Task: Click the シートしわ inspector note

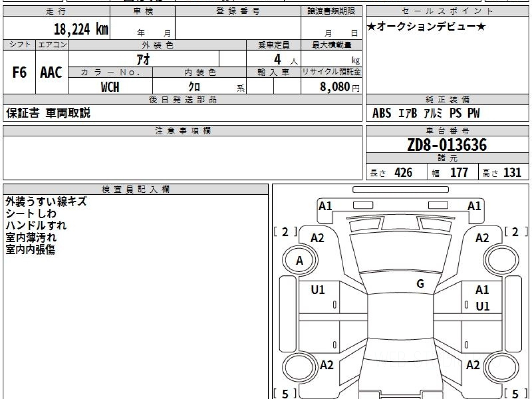Action: (x=31, y=214)
